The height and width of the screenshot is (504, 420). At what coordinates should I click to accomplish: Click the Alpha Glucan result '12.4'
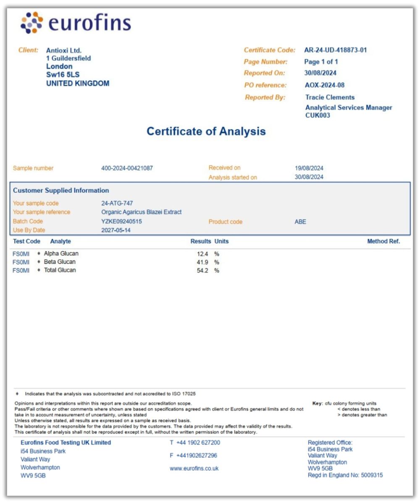pyautogui.click(x=202, y=254)
